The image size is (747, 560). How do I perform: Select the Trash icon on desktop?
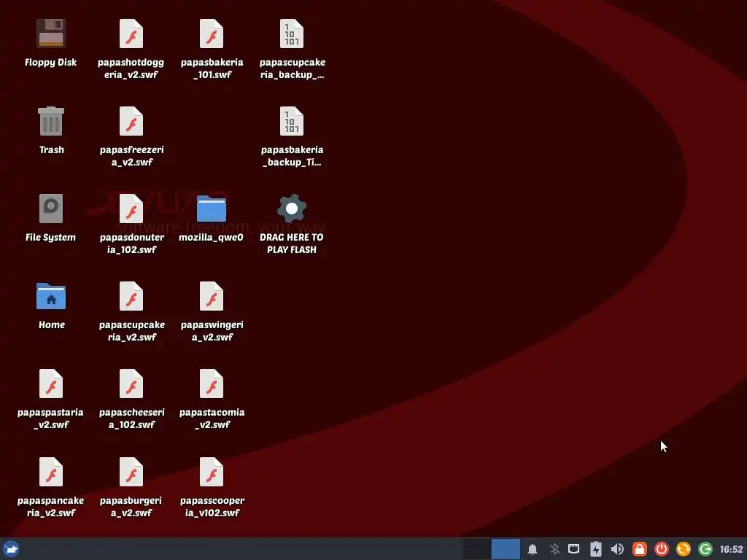click(x=51, y=122)
